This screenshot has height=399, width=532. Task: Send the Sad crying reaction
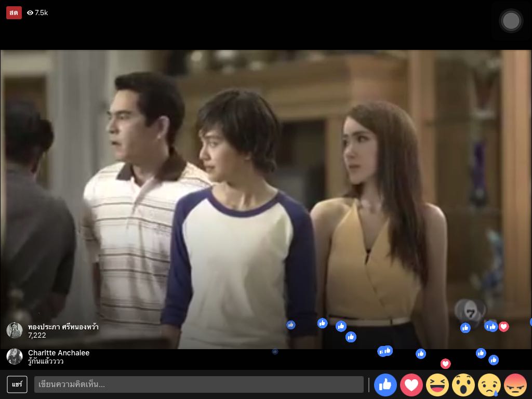click(489, 385)
